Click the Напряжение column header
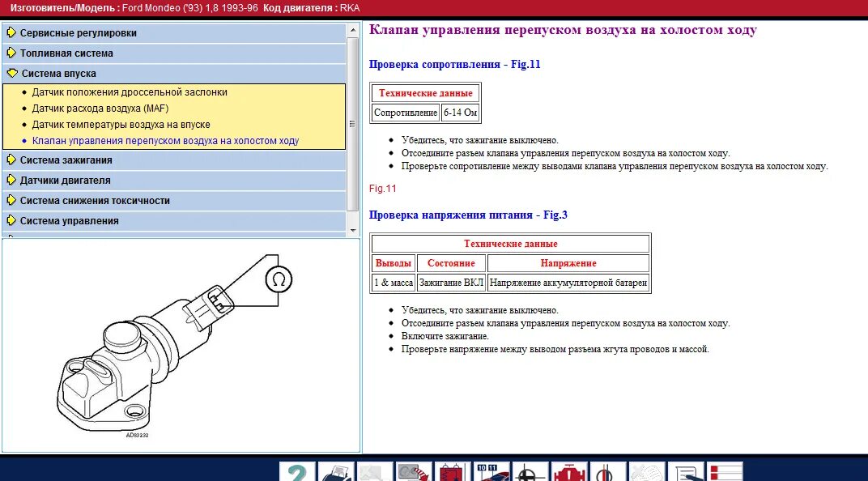 click(x=568, y=263)
